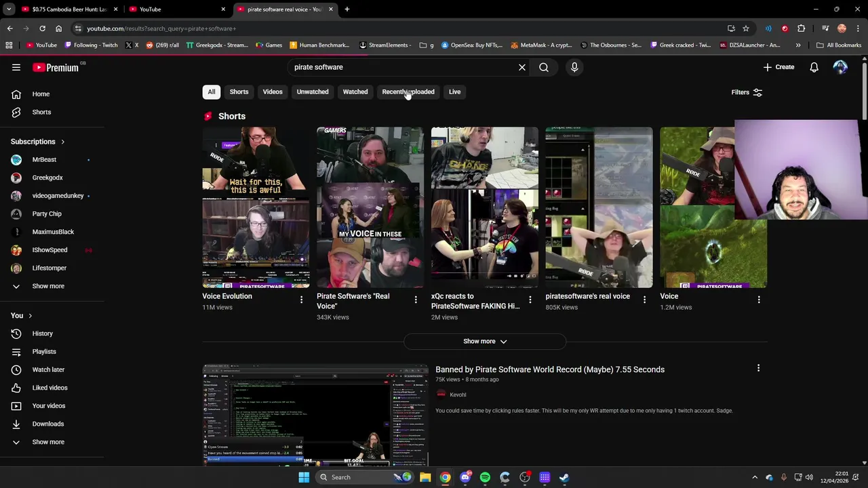The image size is (868, 488).
Task: Open options for Banned by Pirate Software video
Action: 758,368
